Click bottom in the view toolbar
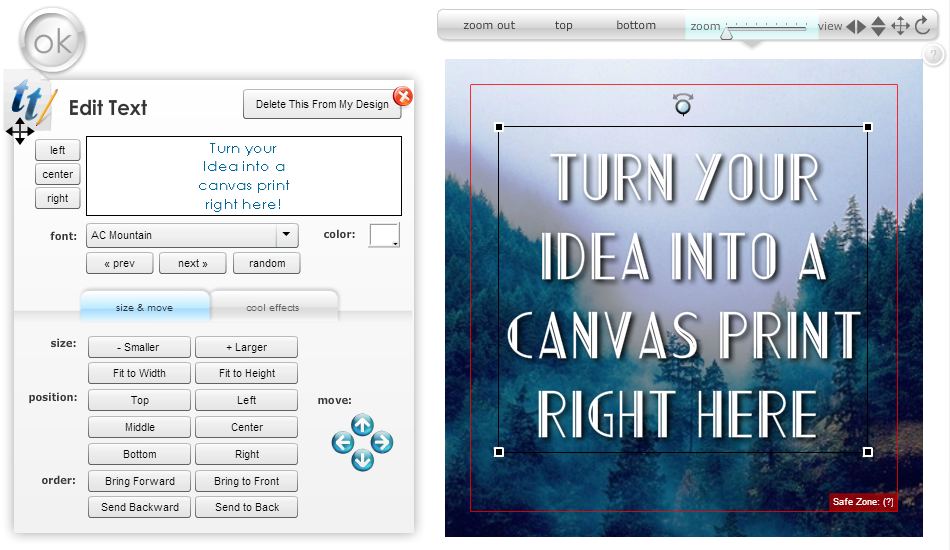Image resolution: width=950 pixels, height=550 pixels. click(636, 25)
